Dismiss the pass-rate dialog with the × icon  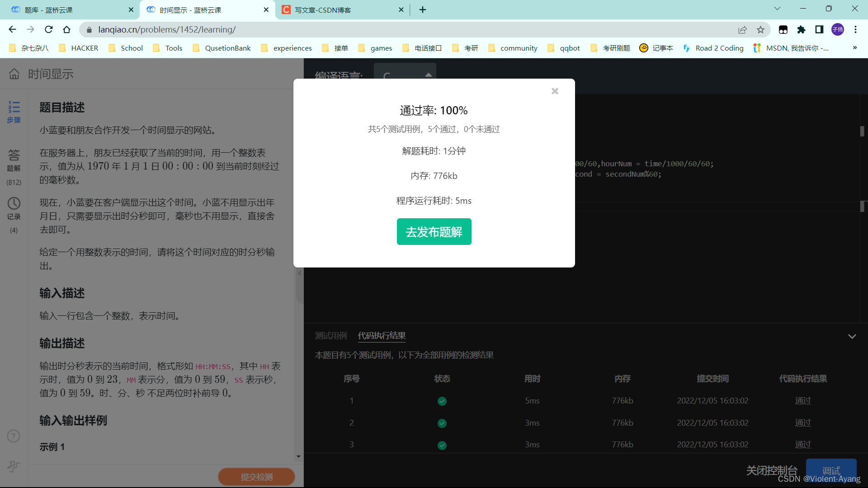[x=555, y=91]
